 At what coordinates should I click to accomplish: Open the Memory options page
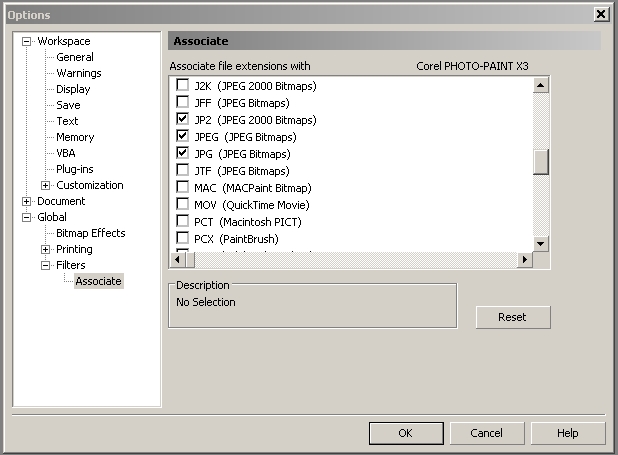pos(75,137)
